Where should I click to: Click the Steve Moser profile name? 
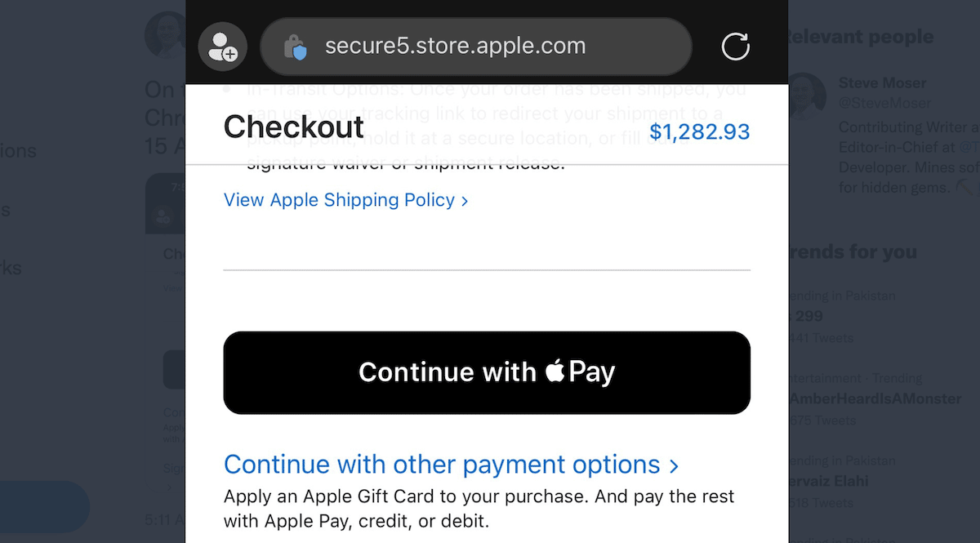pos(882,83)
